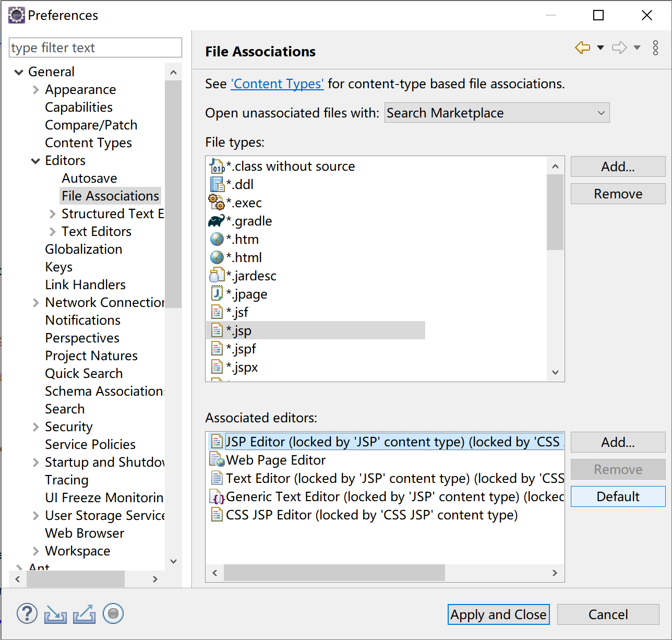Click the Forward navigation arrow icon
The width and height of the screenshot is (672, 640).
619,48
